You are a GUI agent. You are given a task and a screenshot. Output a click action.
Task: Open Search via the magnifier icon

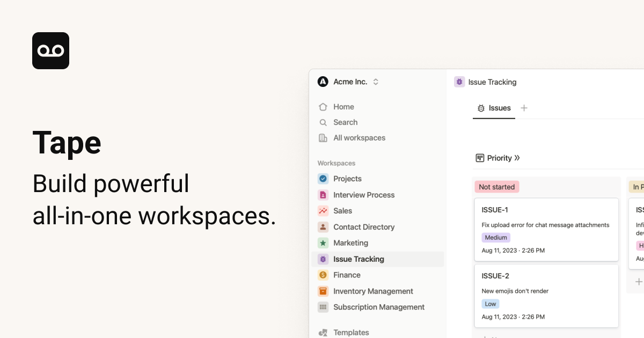click(323, 122)
